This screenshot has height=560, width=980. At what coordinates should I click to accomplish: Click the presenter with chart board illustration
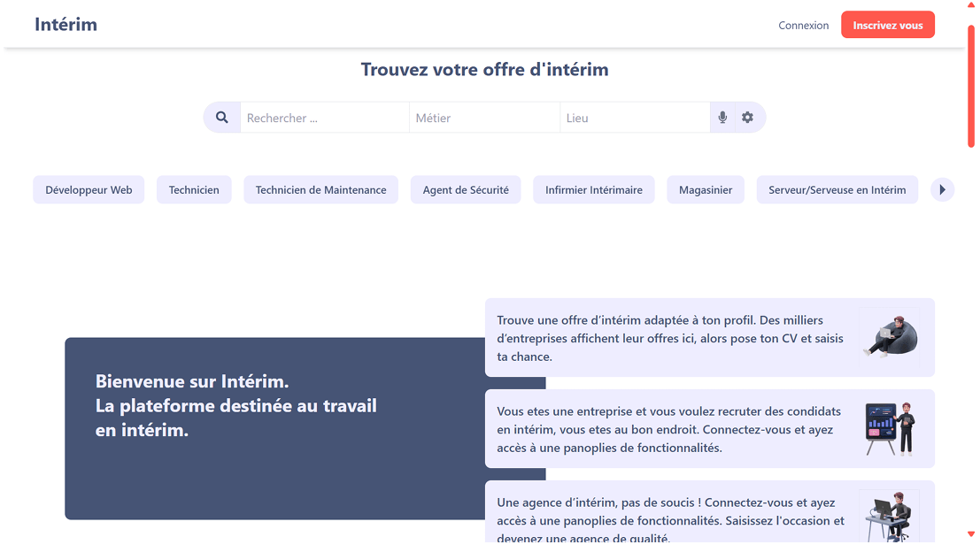coord(890,428)
